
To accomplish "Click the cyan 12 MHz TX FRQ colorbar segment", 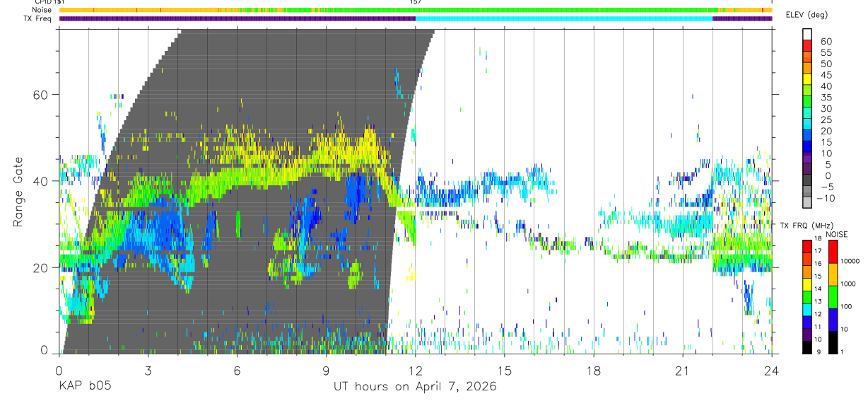I will (x=807, y=309).
